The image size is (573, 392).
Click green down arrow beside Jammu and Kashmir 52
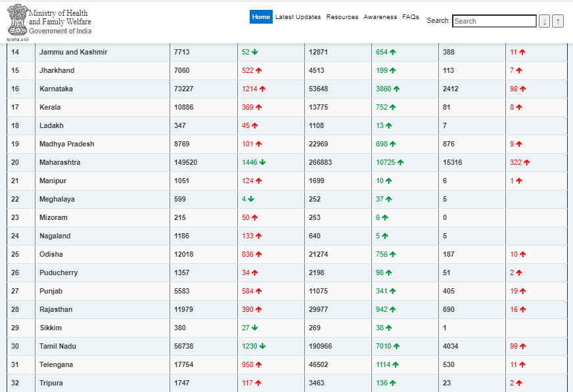click(255, 52)
